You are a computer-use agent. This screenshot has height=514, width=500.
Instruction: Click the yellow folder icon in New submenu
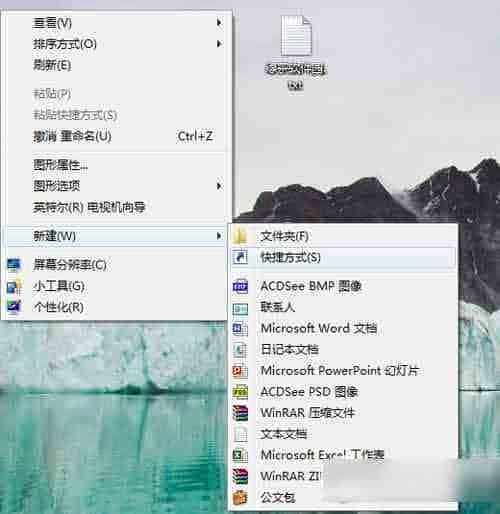coord(240,236)
